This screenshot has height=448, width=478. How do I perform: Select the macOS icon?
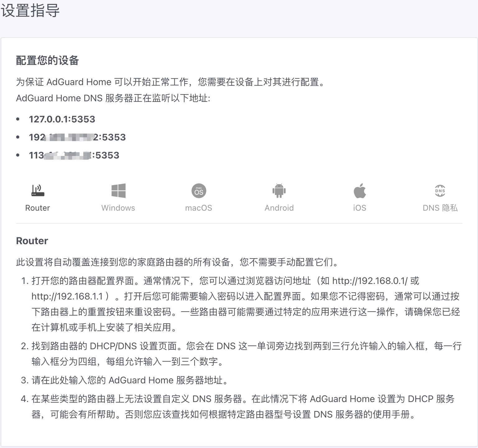199,191
